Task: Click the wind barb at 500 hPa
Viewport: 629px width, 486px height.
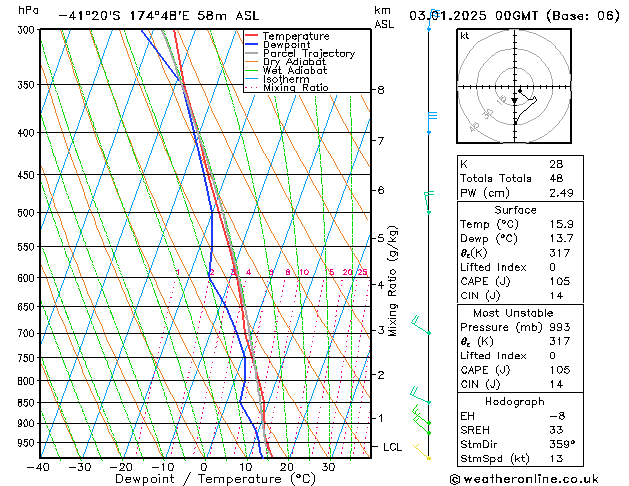Action: click(429, 202)
